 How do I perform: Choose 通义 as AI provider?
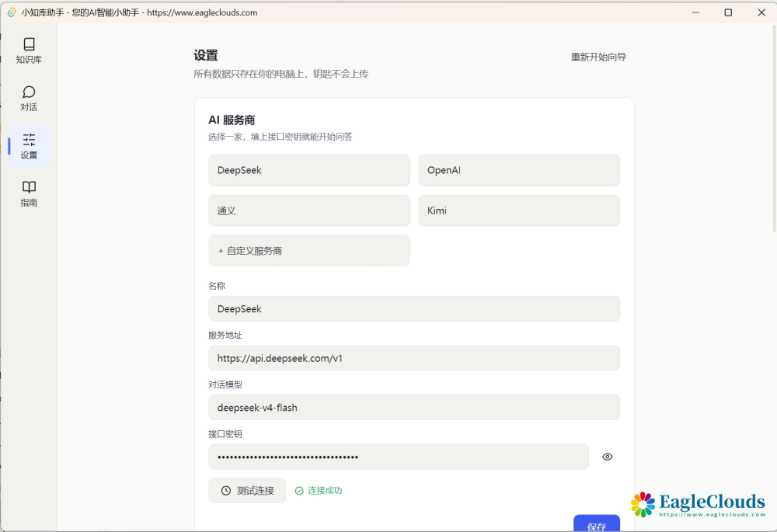308,210
